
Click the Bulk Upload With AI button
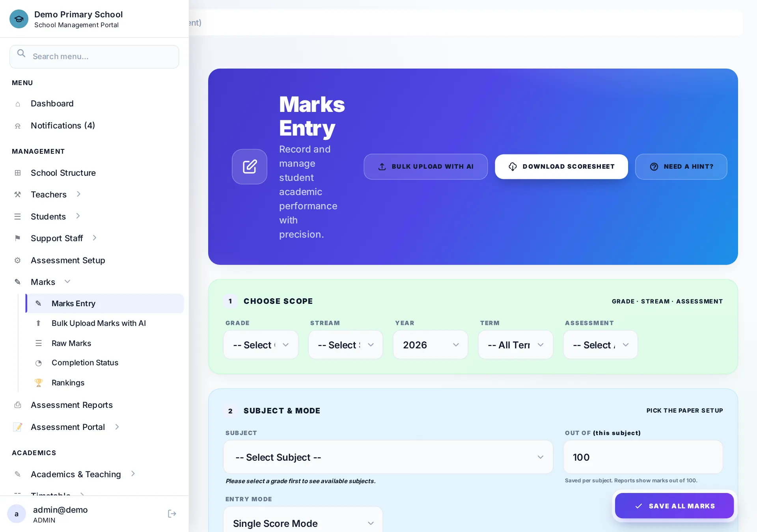(426, 167)
